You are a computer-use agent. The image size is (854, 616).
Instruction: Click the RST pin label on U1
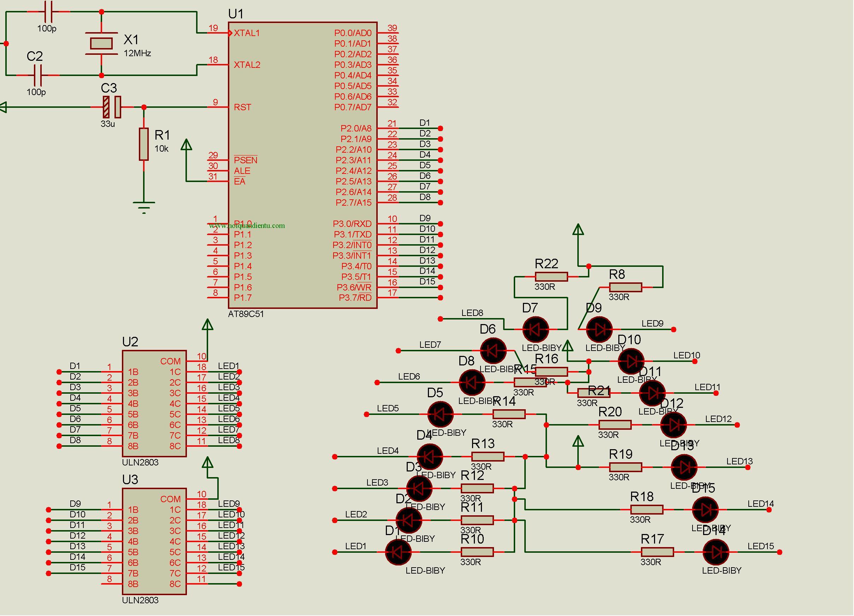coord(242,107)
